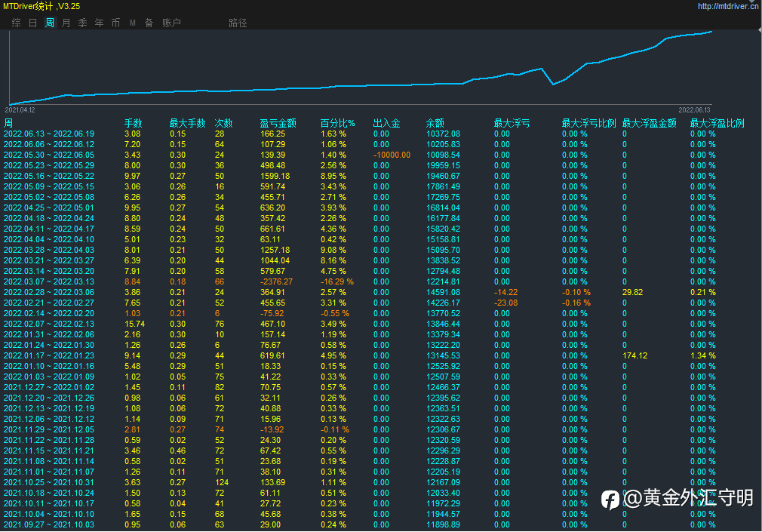Click the 手数 column header
Screen dimensions: 762x532
click(133, 123)
